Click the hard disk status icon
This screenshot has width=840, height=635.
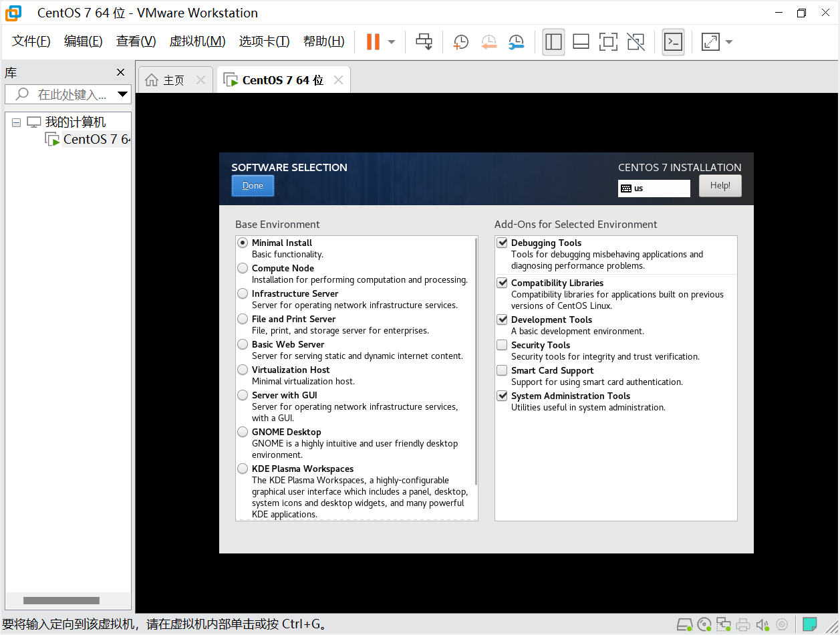pos(685,624)
